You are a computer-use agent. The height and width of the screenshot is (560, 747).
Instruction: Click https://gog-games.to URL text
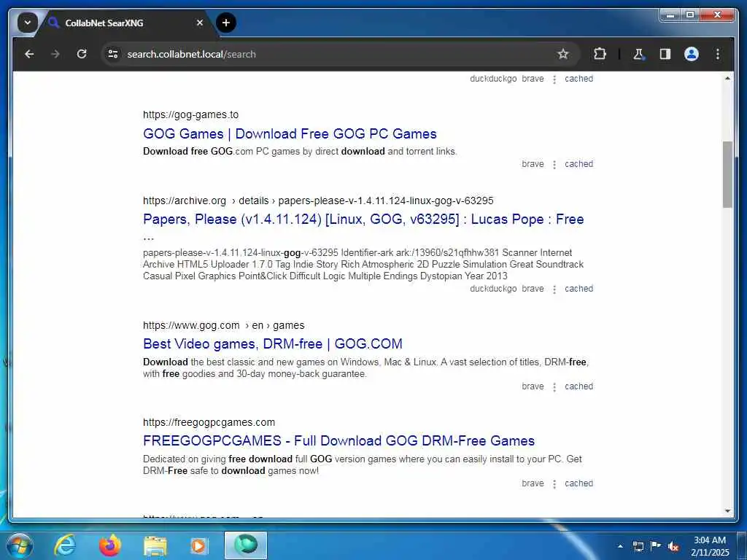(x=190, y=114)
